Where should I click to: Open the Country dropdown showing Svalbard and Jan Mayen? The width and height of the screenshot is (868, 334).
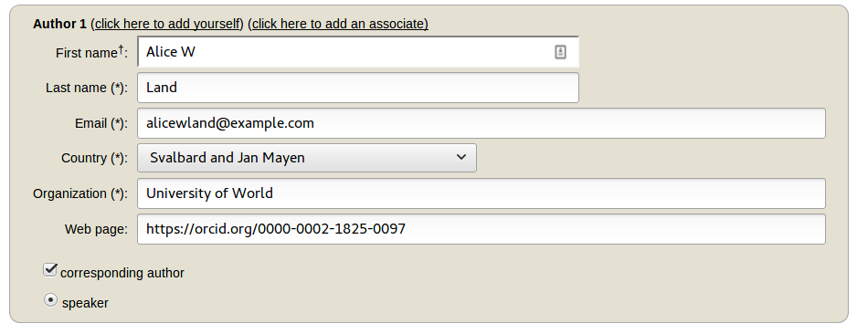(307, 158)
